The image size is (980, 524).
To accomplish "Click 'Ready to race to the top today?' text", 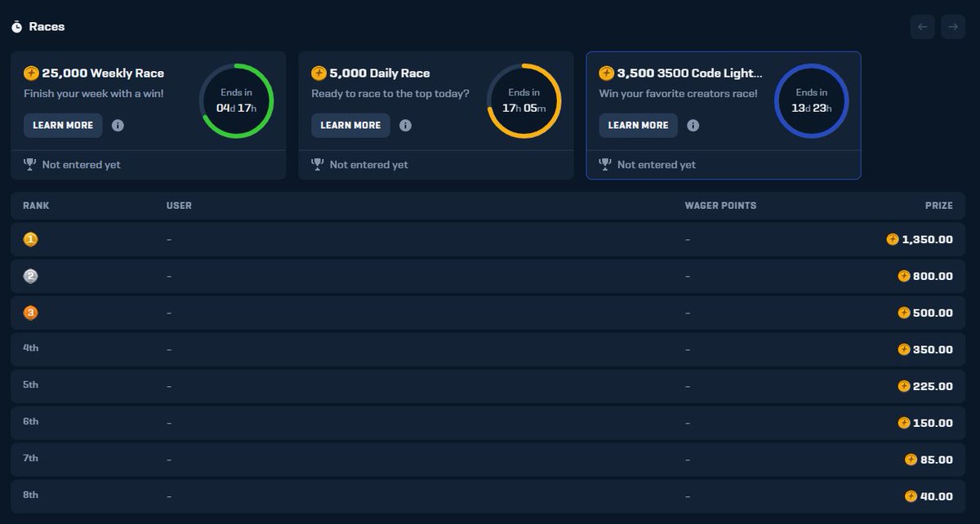I will tap(390, 94).
